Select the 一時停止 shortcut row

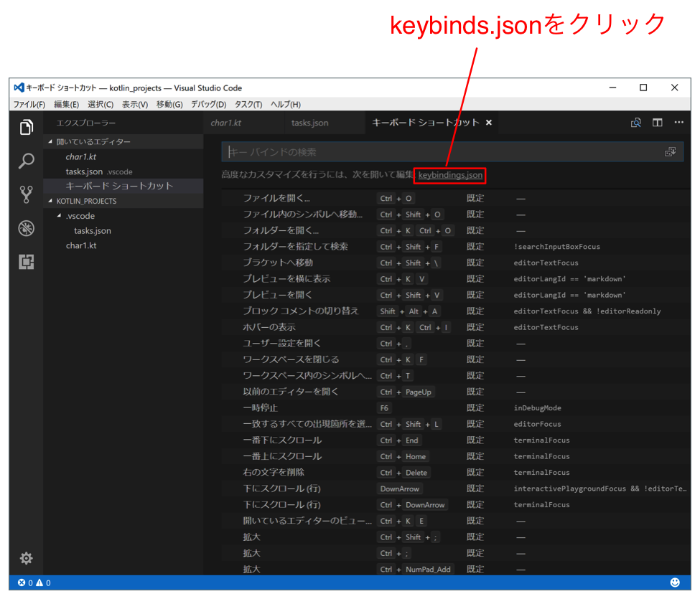pyautogui.click(x=456, y=407)
